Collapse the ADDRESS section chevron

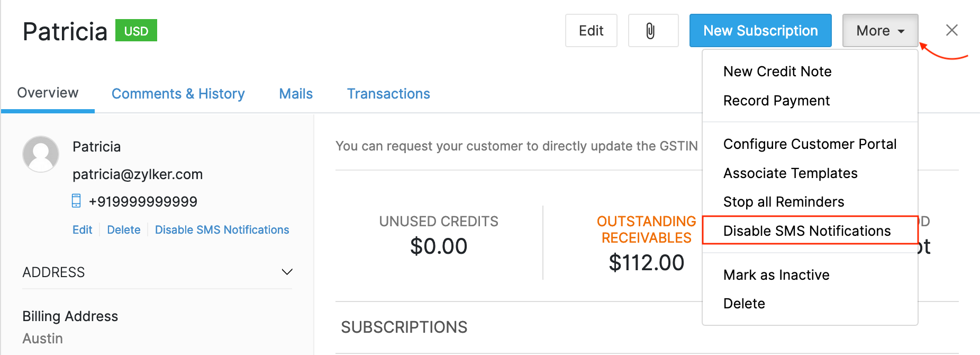tap(286, 272)
